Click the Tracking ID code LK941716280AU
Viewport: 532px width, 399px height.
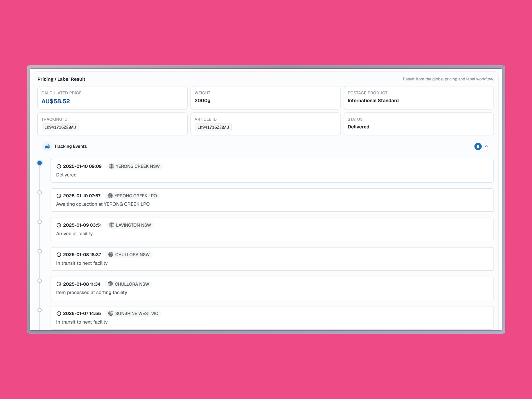[60, 127]
